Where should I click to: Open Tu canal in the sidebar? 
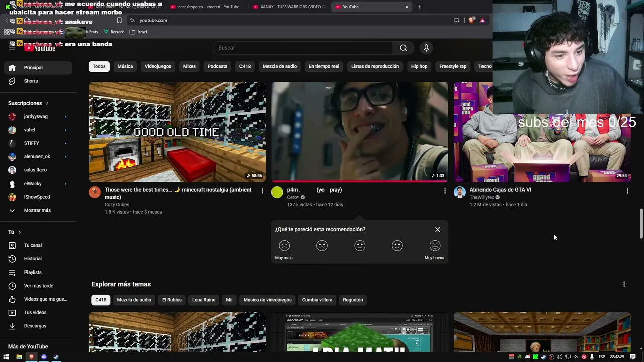[x=38, y=245]
